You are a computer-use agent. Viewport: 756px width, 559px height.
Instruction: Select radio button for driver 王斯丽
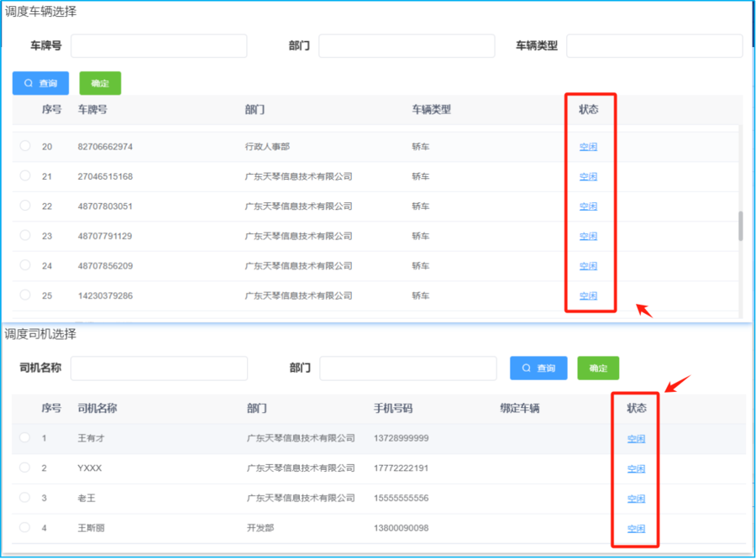[24, 527]
